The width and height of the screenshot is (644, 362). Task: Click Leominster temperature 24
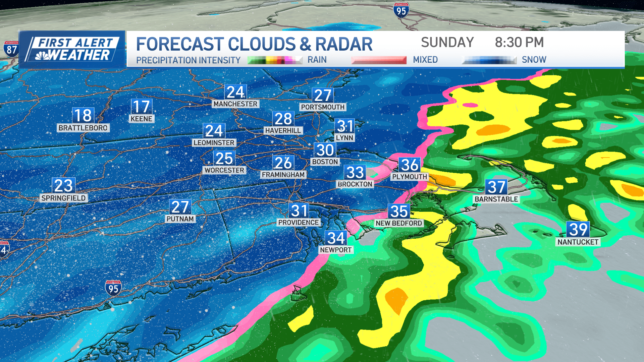[214, 131]
